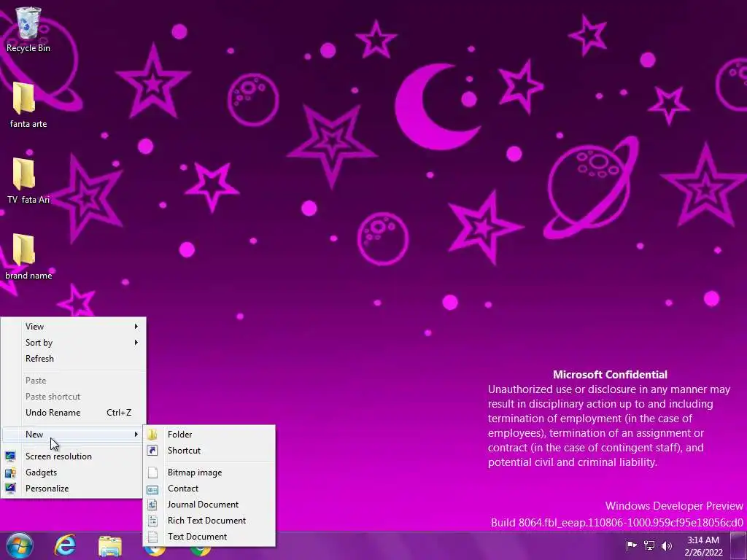Create new Shortcut from submenu
Screen dimensions: 747x560
[209, 451]
